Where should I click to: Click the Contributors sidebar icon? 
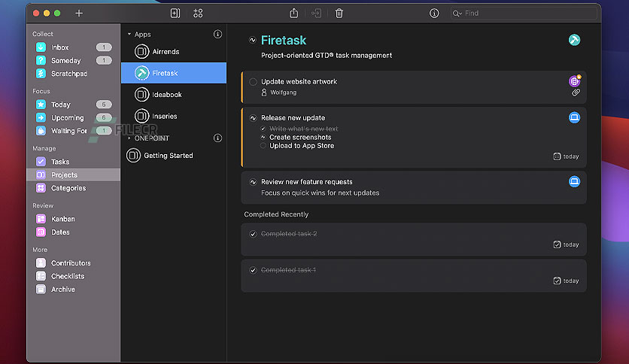pos(41,263)
